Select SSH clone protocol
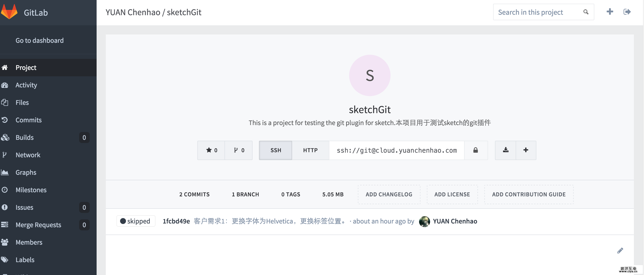Viewport: 644px width, 275px height. click(x=276, y=150)
